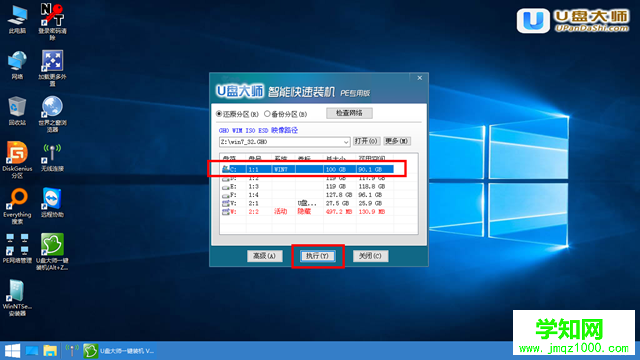
Task: Click the 高级(A) button
Action: (x=264, y=256)
